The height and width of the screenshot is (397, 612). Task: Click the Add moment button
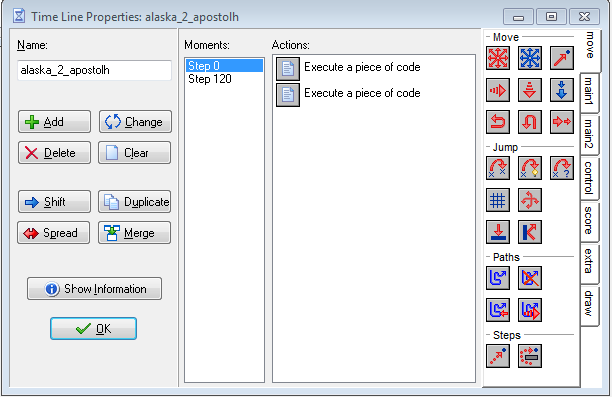[x=54, y=122]
